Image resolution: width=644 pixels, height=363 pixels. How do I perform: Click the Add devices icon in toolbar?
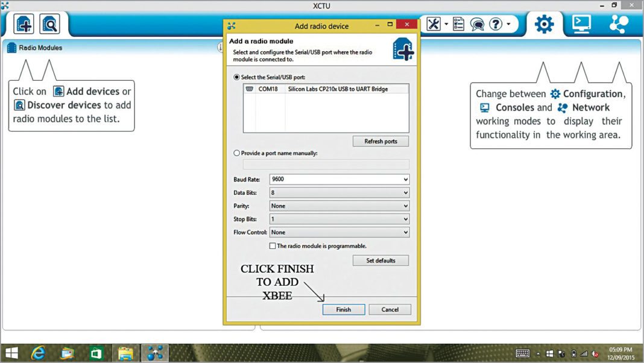point(24,24)
